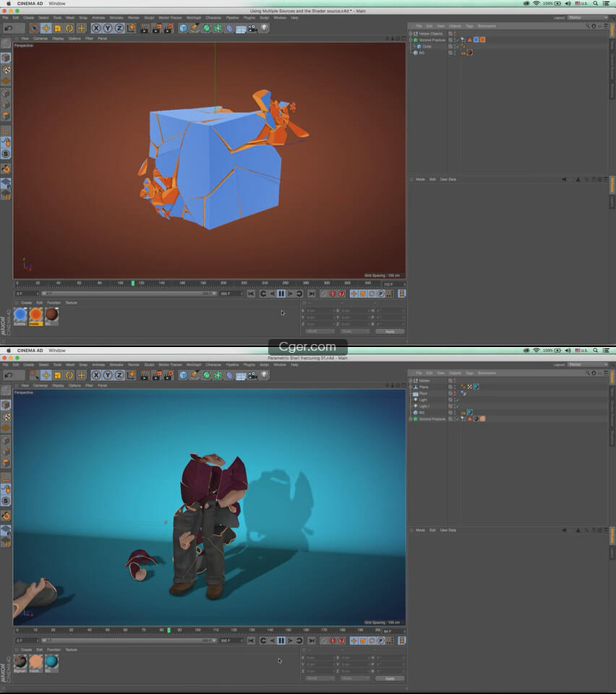Select the Move tool in Shader source window
The width and height of the screenshot is (616, 694).
[46, 28]
